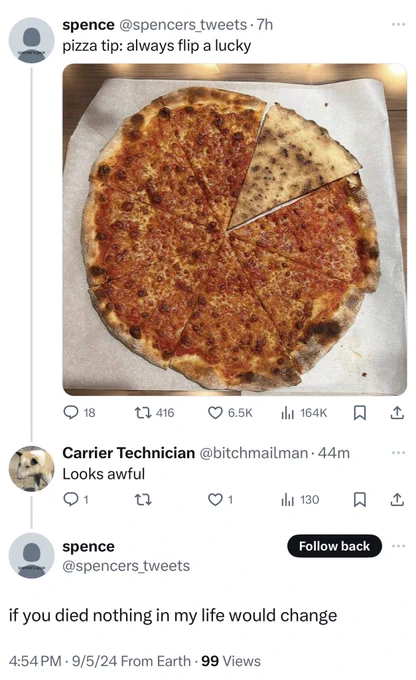Like Carrier Technician's reply

(x=220, y=500)
